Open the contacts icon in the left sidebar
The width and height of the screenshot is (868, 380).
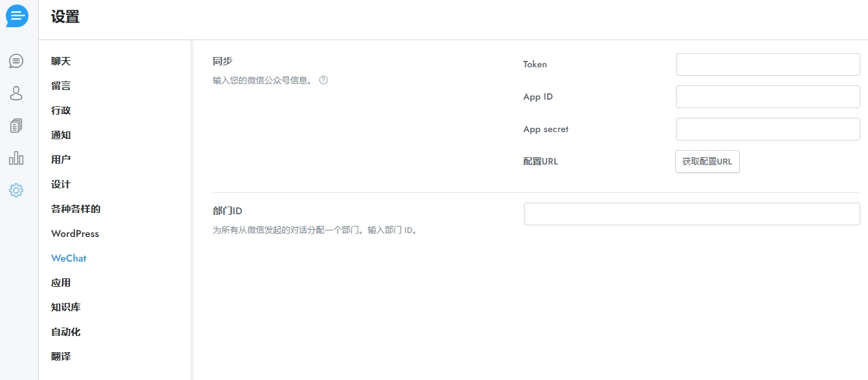16,93
